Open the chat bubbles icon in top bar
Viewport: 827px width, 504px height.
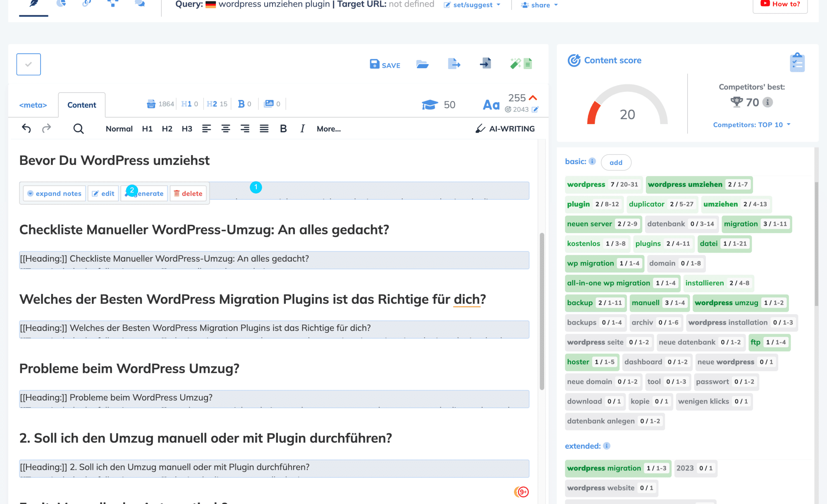click(140, 4)
